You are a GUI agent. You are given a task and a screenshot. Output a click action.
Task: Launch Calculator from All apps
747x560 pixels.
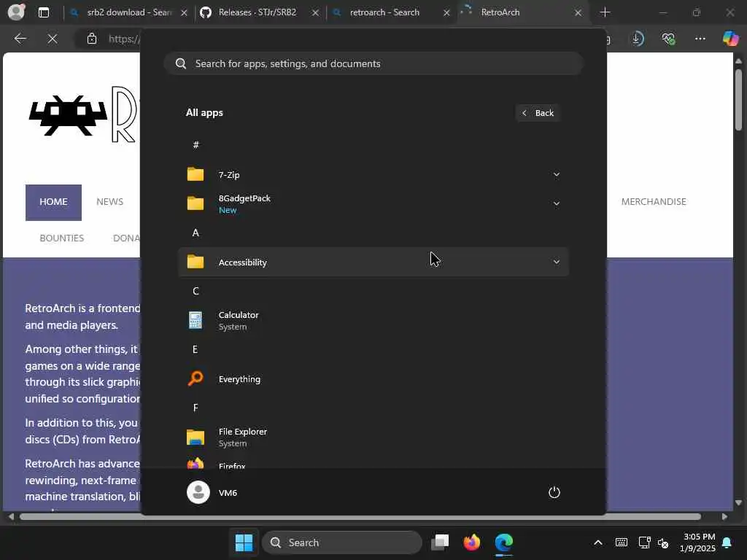(373, 320)
